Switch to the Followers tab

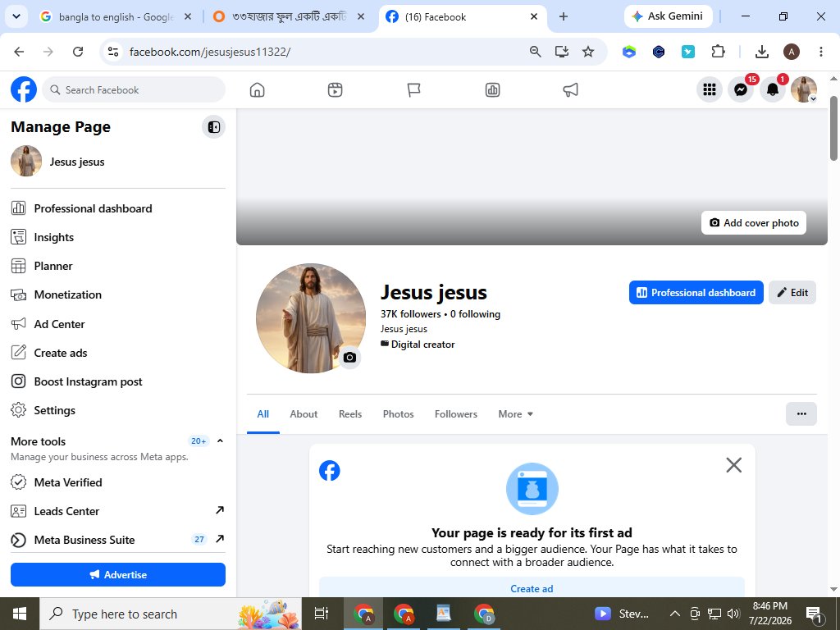(x=456, y=414)
